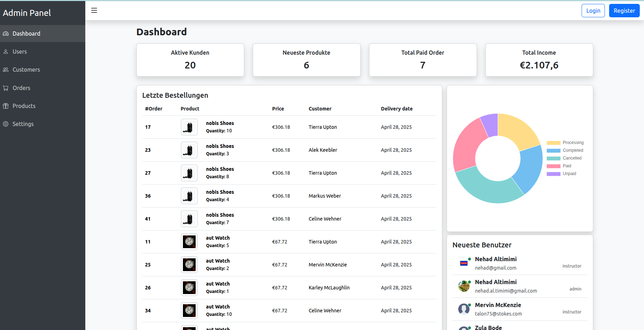Open the Products menu item
Viewport: 644px width, 330px height.
click(x=24, y=106)
